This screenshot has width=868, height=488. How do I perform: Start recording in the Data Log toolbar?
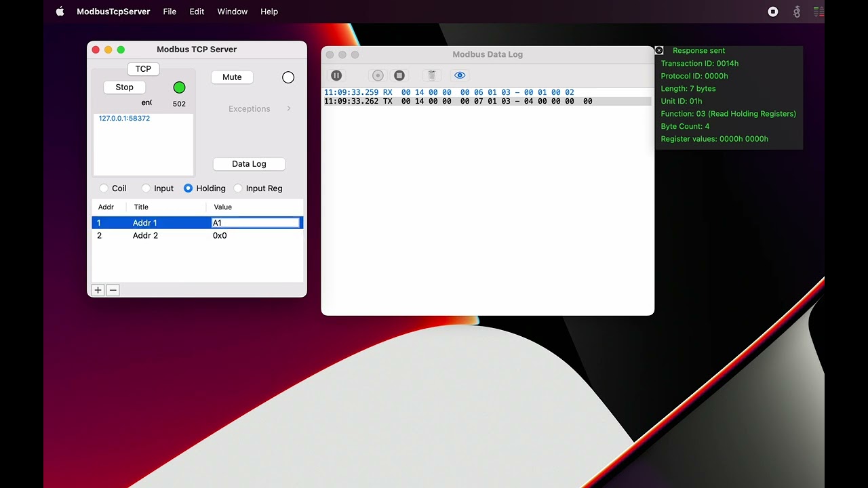(378, 75)
